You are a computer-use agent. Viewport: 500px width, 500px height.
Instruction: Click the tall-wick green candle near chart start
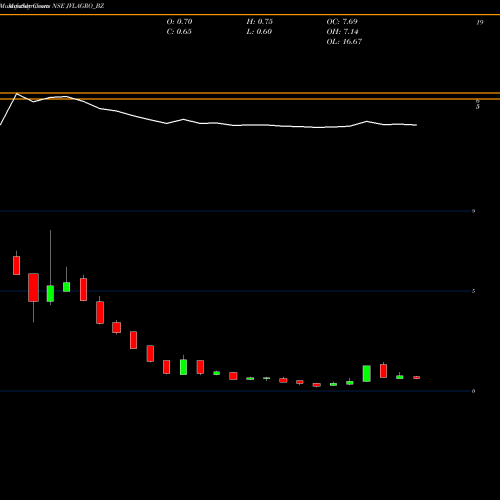coord(50,293)
